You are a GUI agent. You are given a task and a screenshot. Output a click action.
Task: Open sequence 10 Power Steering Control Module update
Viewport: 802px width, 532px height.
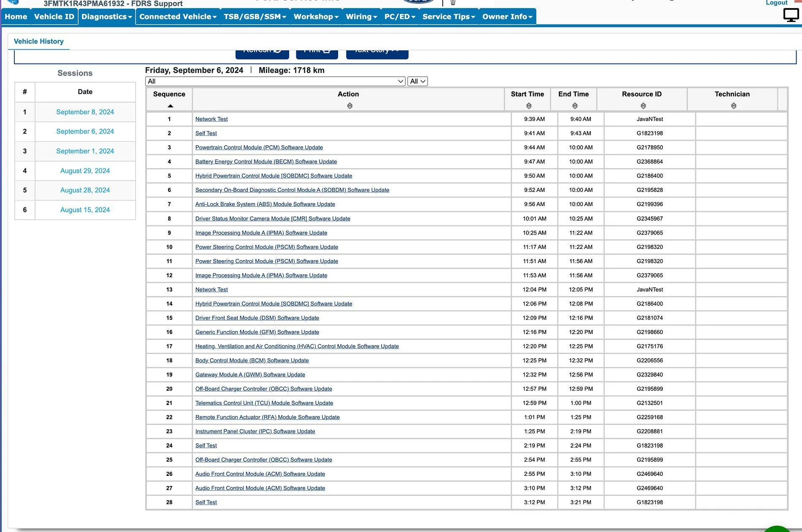pyautogui.click(x=267, y=247)
